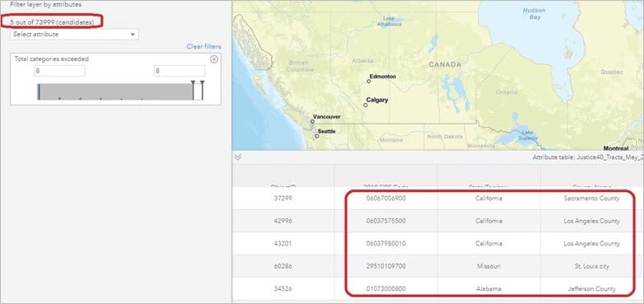This screenshot has height=304, width=644.
Task: Click FIPS code 06067006900
Action: coord(386,199)
